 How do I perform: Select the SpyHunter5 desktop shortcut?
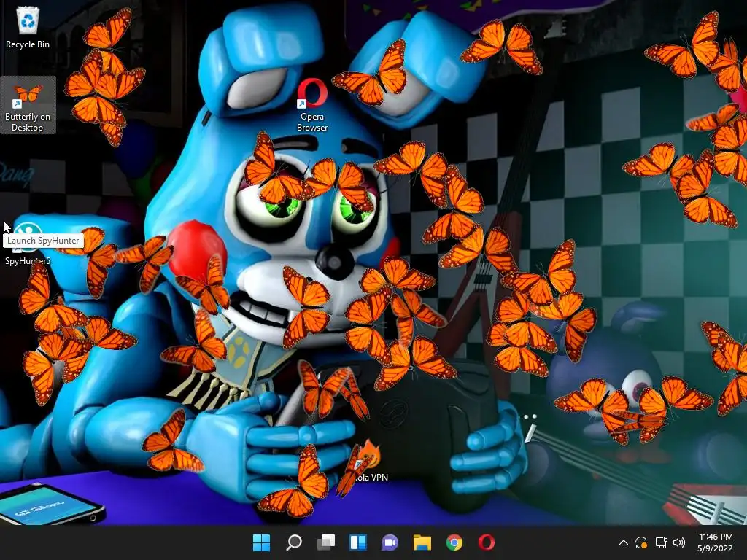[x=27, y=245]
